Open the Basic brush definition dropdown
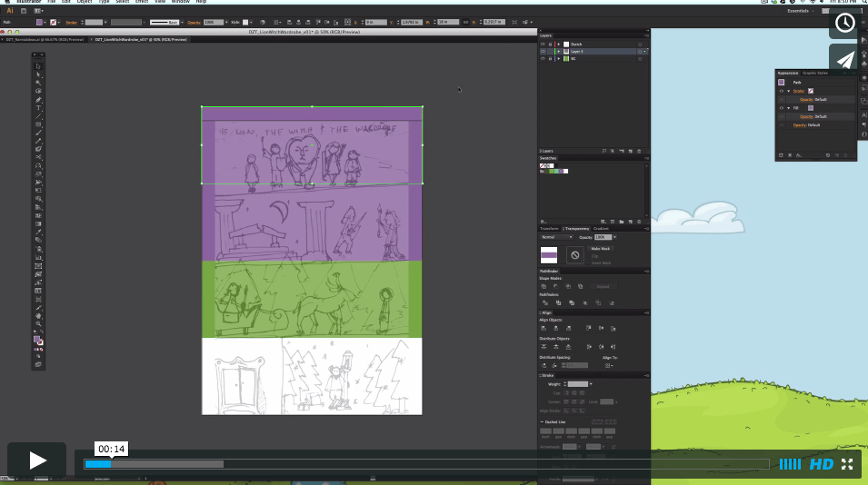Screen dimensions: 868x485 pos(182,23)
